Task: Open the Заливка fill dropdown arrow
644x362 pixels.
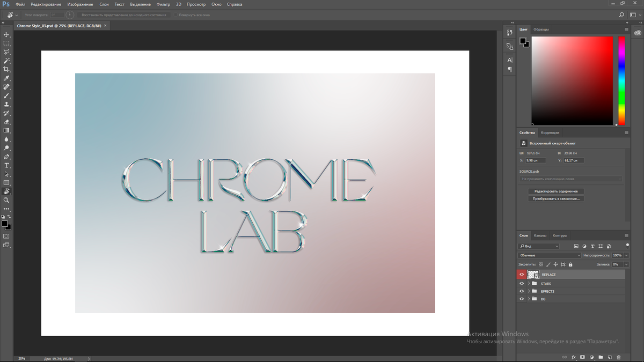Action: [x=626, y=264]
